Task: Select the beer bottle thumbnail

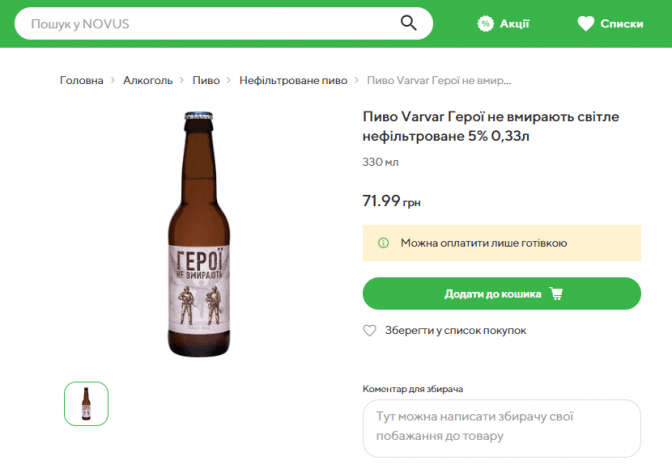Action: [x=86, y=404]
